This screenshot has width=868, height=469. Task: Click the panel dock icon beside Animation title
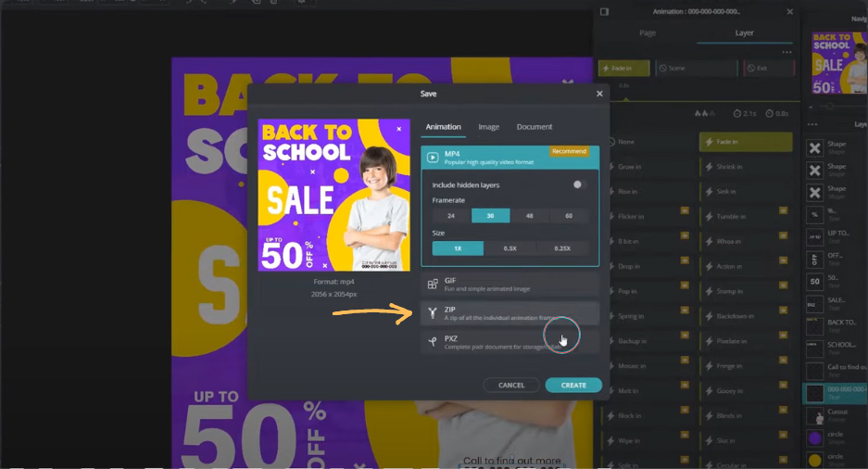605,12
